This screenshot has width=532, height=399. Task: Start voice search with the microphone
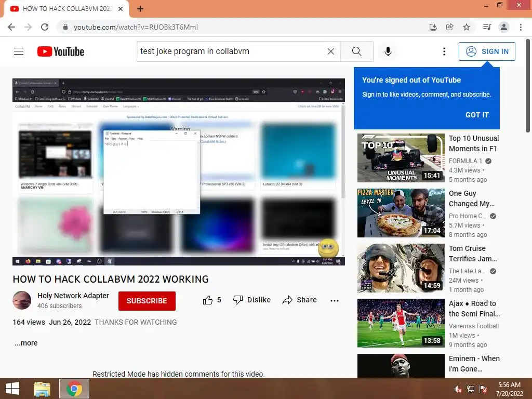point(388,51)
